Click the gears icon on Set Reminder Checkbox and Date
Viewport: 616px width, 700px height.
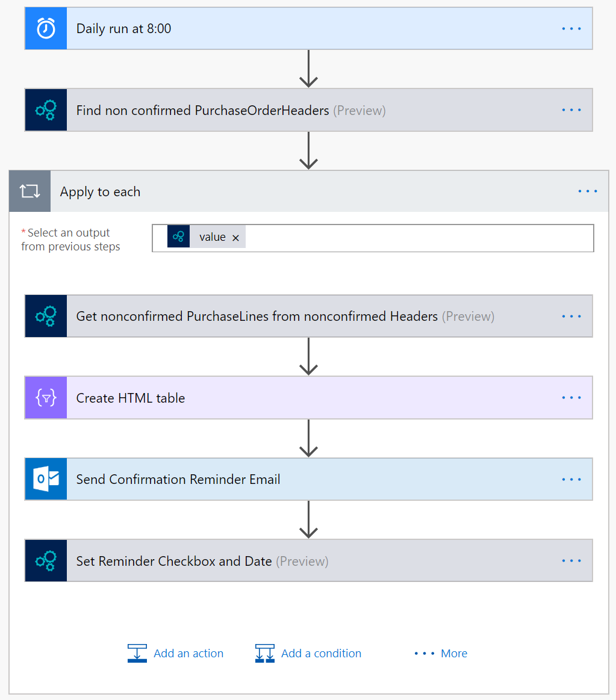pyautogui.click(x=46, y=561)
